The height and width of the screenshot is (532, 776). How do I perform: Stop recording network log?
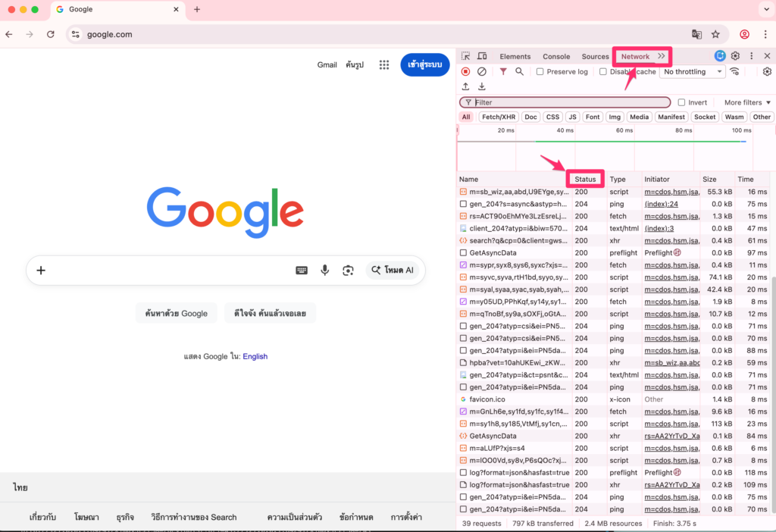coord(465,71)
